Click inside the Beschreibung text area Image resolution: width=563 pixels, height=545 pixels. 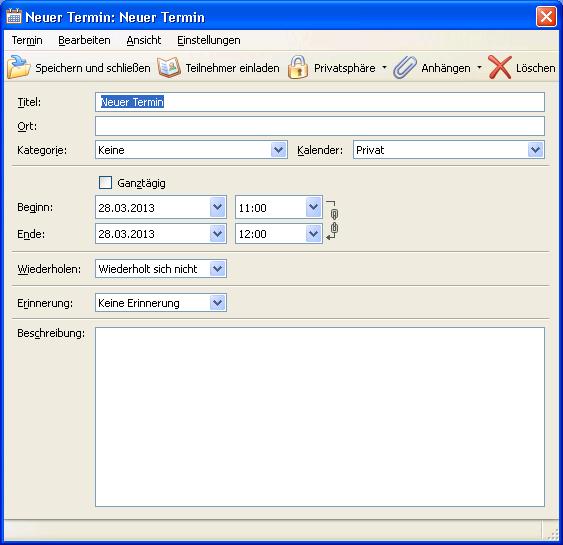(x=320, y=417)
